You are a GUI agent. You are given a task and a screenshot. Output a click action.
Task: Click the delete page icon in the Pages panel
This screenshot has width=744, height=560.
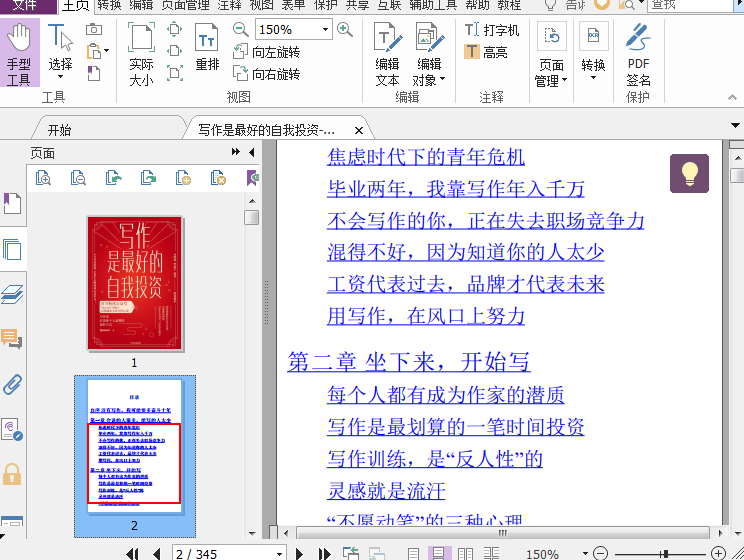218,178
